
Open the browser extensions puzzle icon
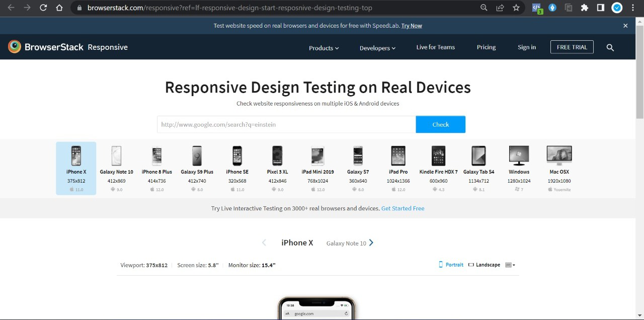pyautogui.click(x=584, y=8)
